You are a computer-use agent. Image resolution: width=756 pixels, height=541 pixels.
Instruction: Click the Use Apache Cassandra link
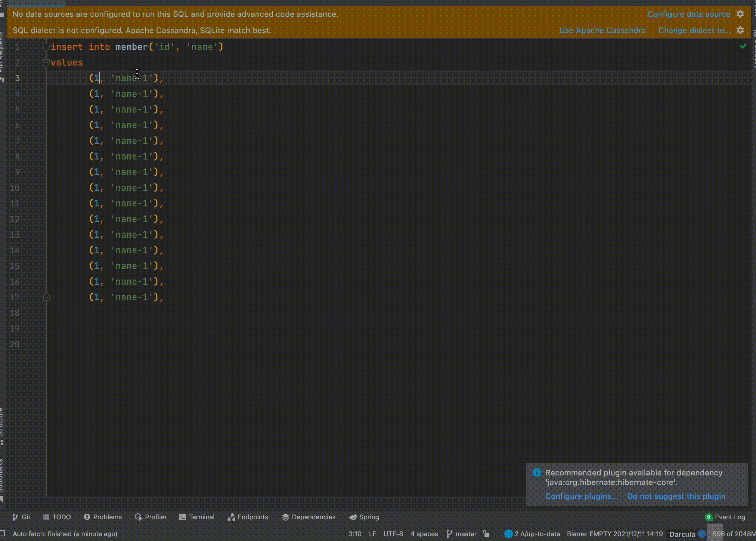click(x=602, y=30)
